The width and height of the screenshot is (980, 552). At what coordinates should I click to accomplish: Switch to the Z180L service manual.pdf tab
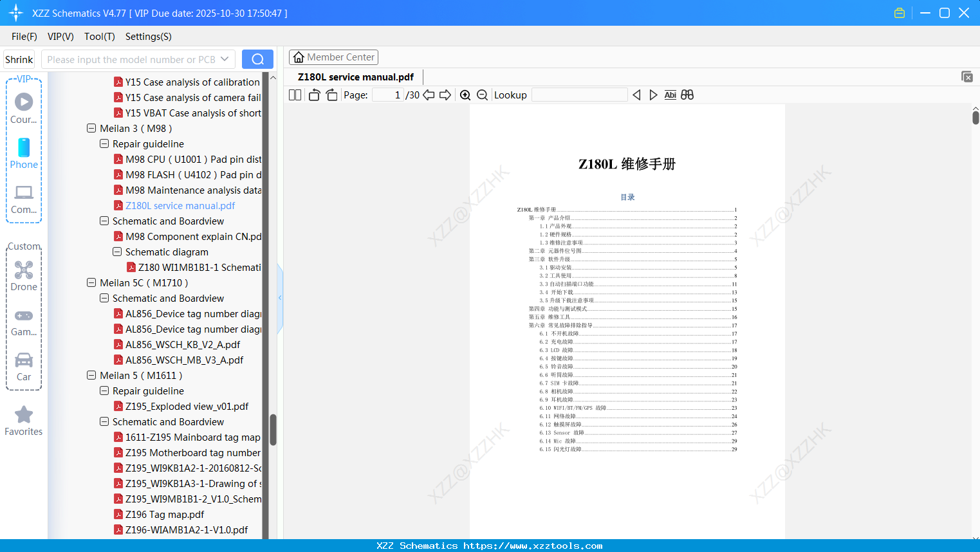pyautogui.click(x=355, y=77)
